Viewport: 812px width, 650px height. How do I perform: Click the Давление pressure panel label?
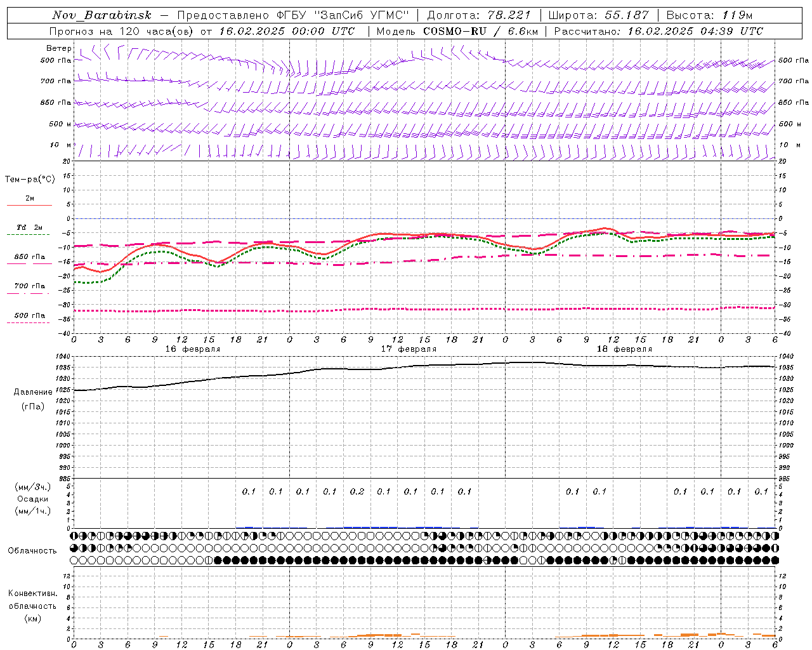coord(33,392)
